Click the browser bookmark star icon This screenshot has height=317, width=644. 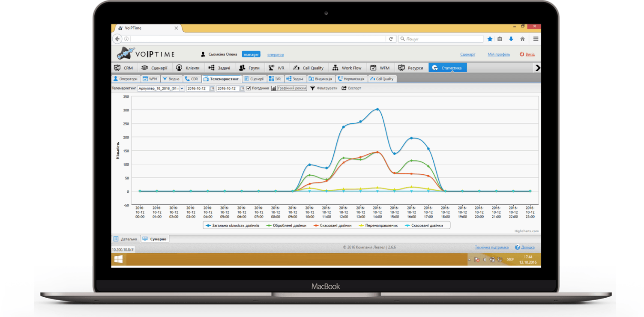pos(490,39)
